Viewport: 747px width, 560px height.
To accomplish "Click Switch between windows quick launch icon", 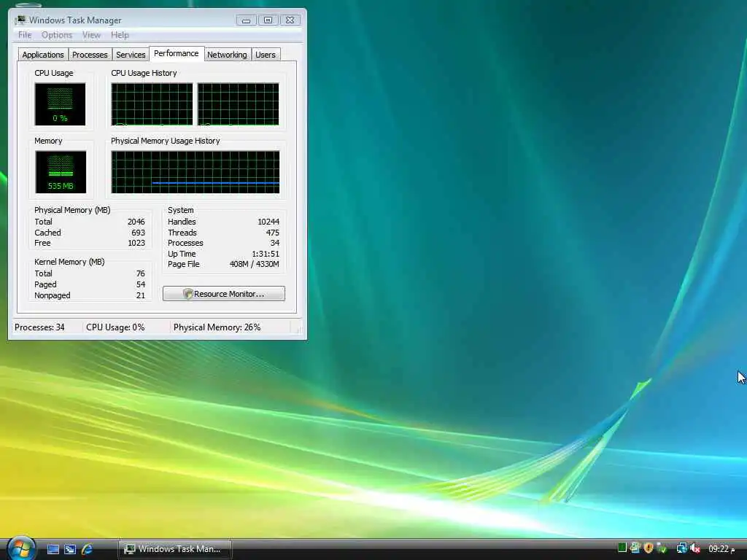I will point(70,549).
